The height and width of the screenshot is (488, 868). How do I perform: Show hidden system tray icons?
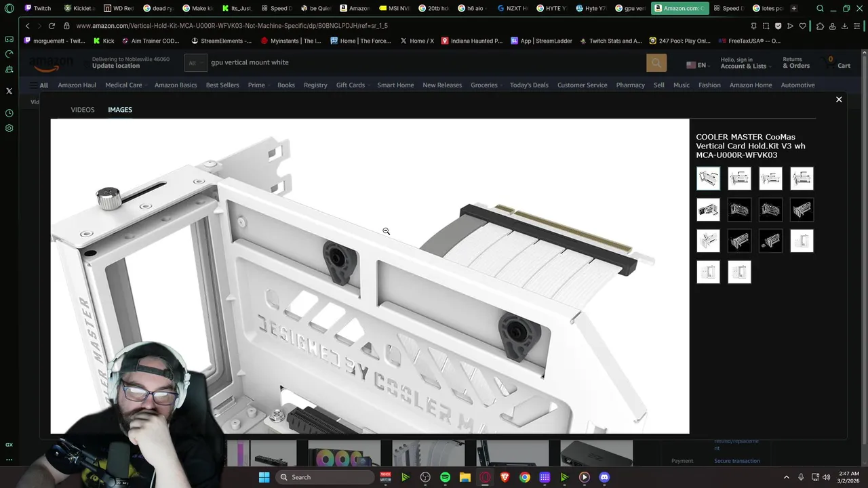coord(787,477)
